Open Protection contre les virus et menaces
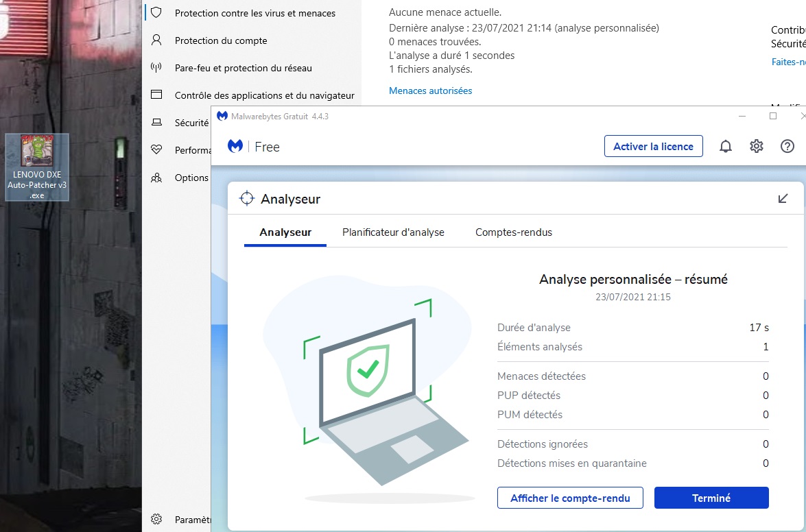The height and width of the screenshot is (532, 806). (255, 13)
